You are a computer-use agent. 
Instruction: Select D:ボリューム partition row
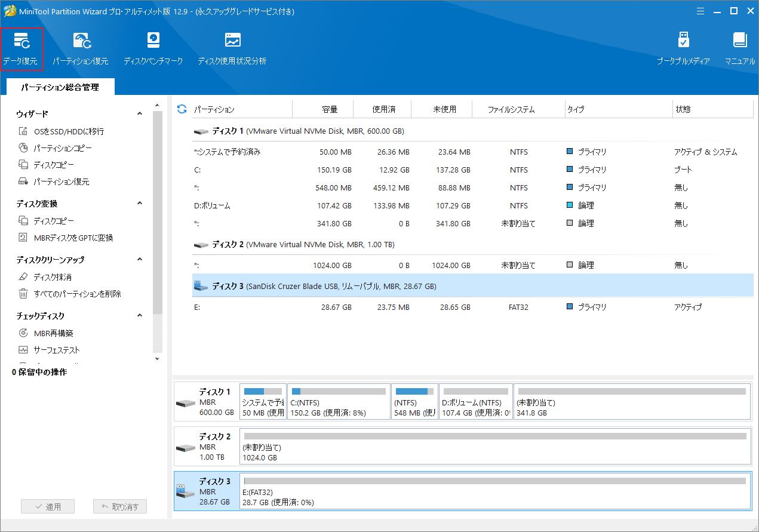click(x=472, y=205)
